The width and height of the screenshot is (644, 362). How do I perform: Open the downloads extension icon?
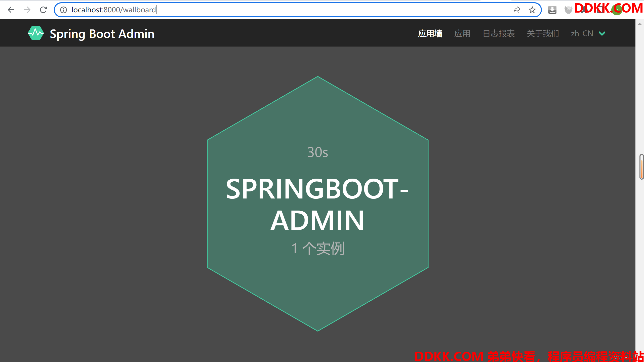[552, 10]
